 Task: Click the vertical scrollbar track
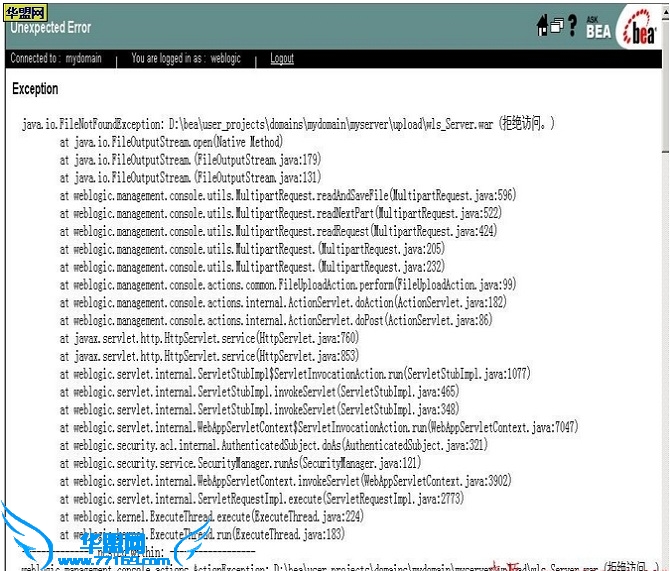click(663, 300)
